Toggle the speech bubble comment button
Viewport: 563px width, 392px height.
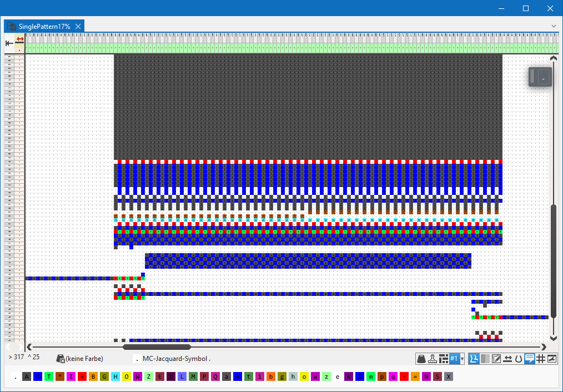click(x=529, y=359)
